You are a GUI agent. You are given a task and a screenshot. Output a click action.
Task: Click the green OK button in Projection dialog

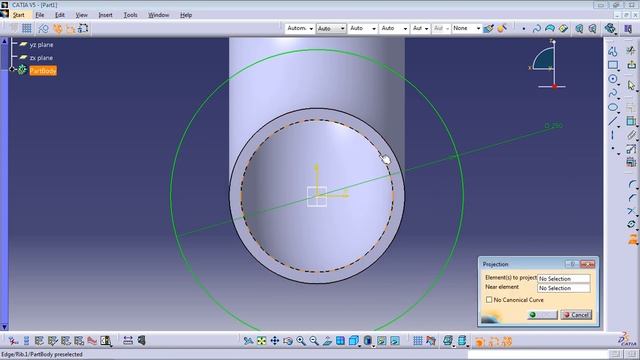click(542, 315)
